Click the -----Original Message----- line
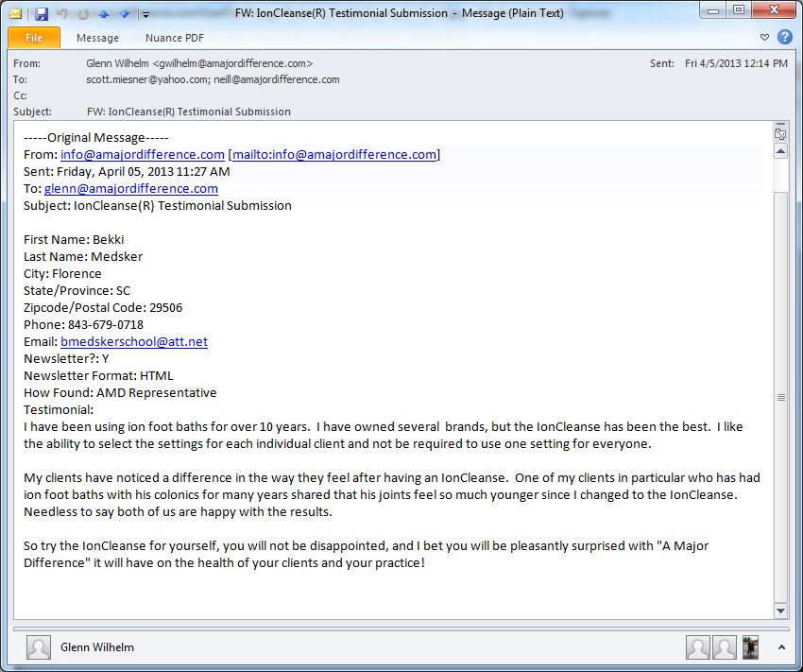Viewport: 803px width, 672px height. tap(95, 138)
